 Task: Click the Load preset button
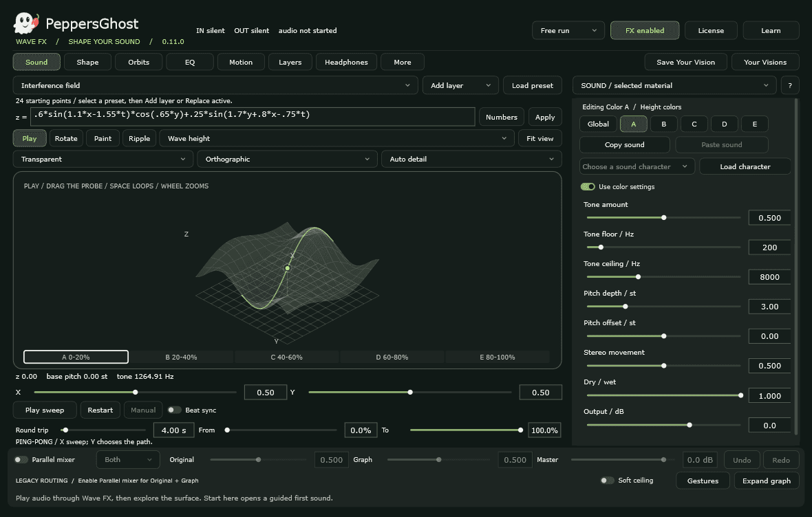pyautogui.click(x=533, y=85)
